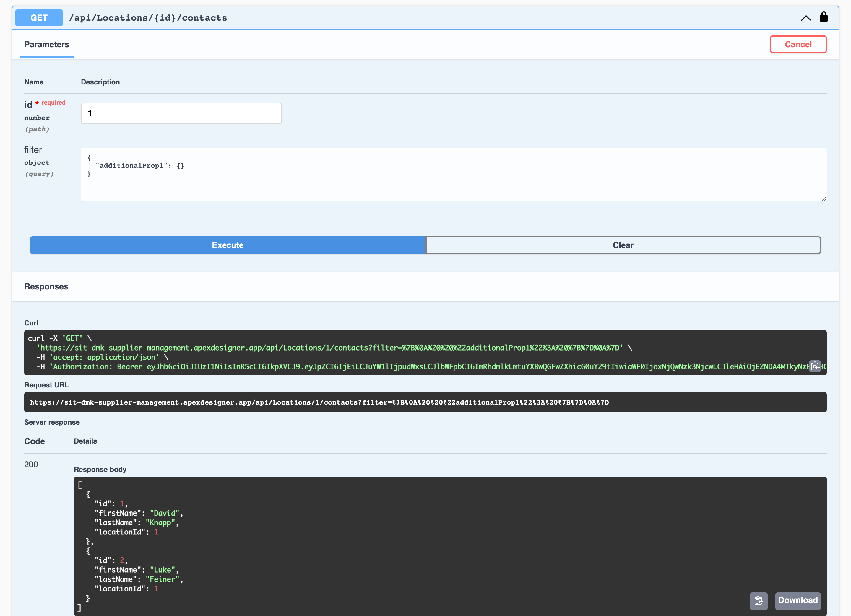
Task: Select the id input field
Action: click(x=182, y=113)
